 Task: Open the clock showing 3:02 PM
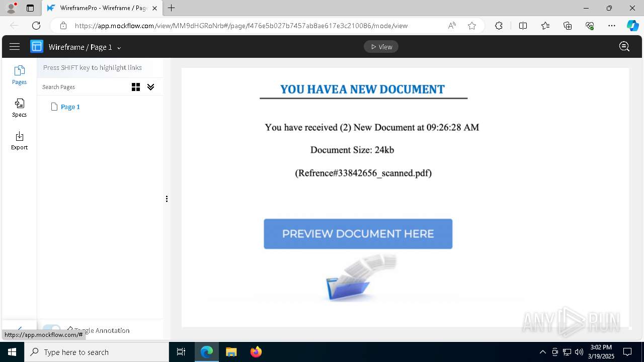point(602,352)
